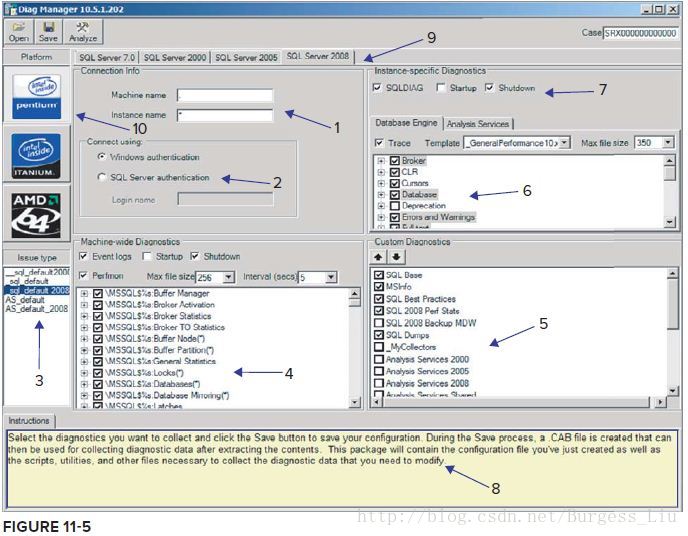The height and width of the screenshot is (536, 688).
Task: Toggle the Perfmon checkbox
Action: [x=83, y=275]
